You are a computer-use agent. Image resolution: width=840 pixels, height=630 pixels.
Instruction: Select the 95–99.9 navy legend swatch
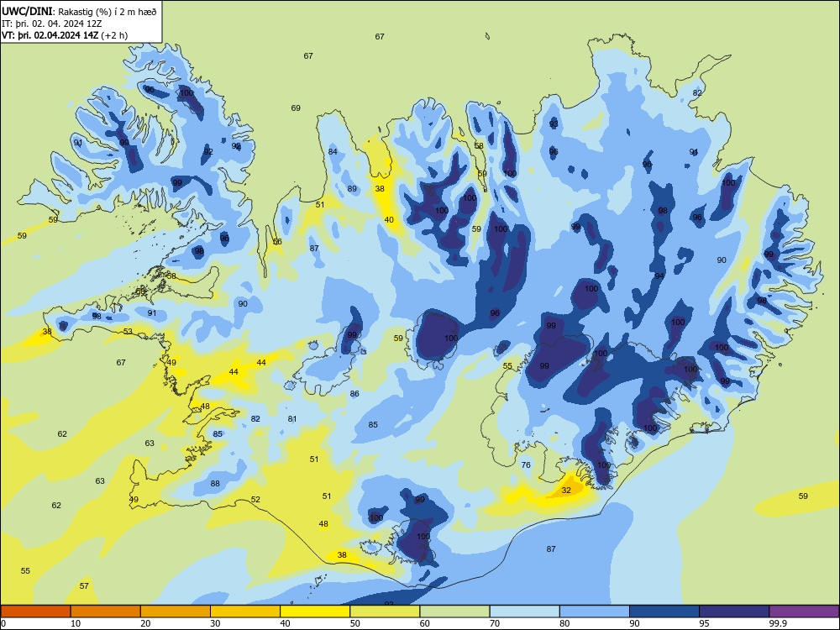point(734,612)
